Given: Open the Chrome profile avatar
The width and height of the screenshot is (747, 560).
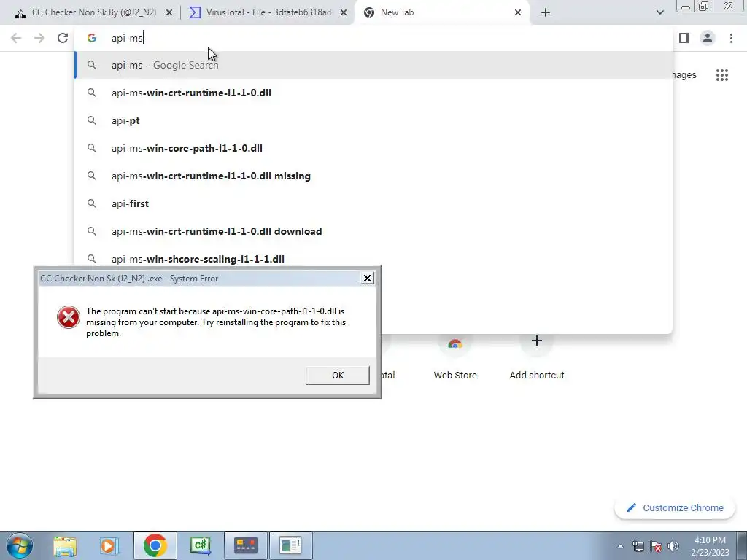Looking at the screenshot, I should click(x=708, y=38).
